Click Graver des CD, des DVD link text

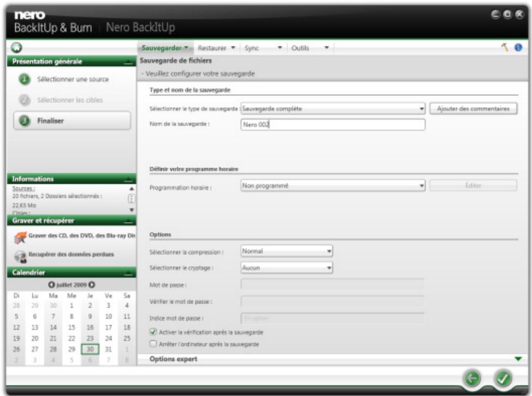coord(82,235)
